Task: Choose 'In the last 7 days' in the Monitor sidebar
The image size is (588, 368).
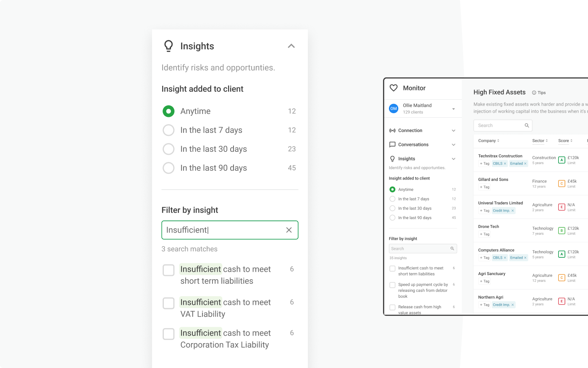Action: click(392, 199)
